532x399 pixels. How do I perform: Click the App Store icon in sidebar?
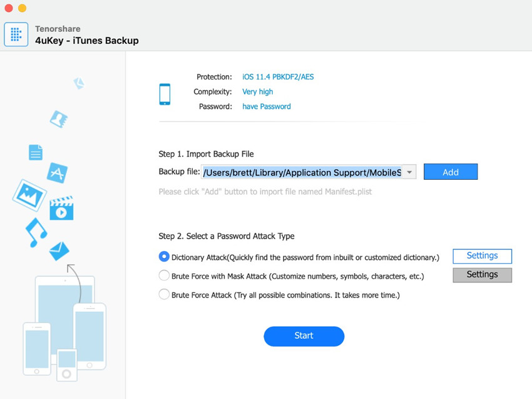click(57, 173)
